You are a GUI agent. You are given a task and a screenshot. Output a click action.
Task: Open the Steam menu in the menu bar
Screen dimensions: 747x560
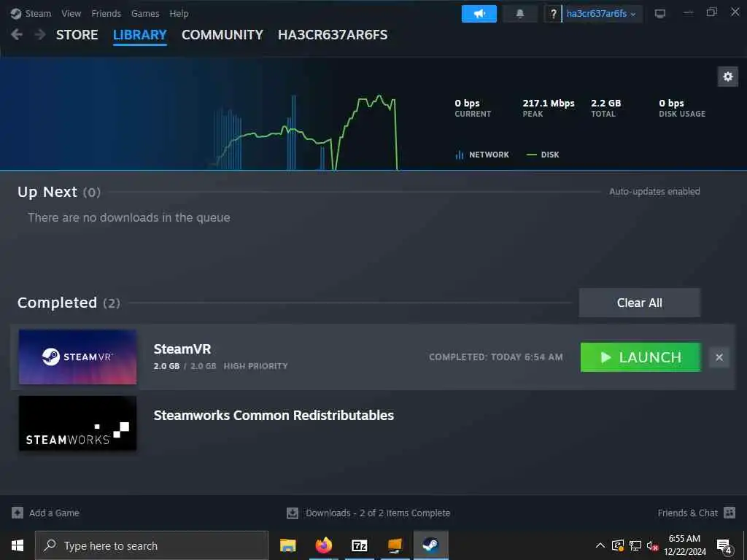(38, 13)
